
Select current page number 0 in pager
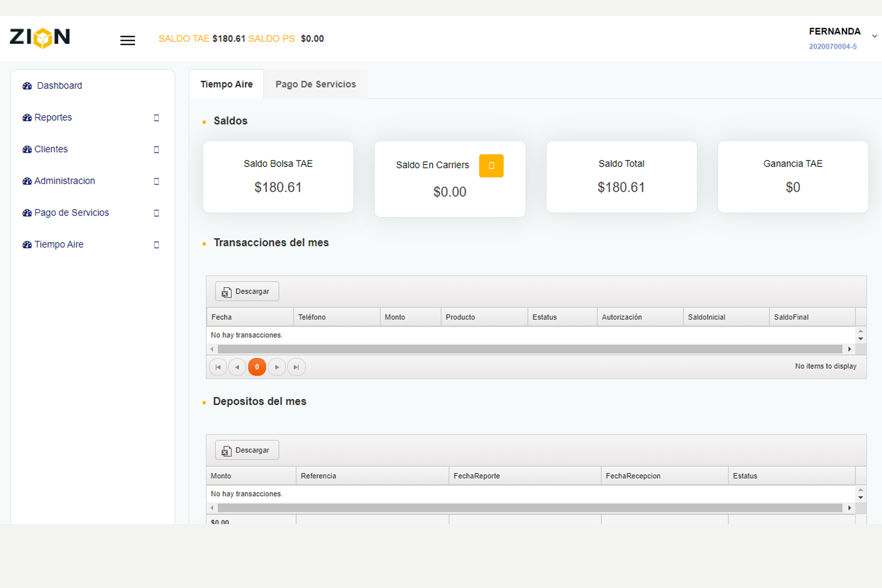click(x=257, y=367)
